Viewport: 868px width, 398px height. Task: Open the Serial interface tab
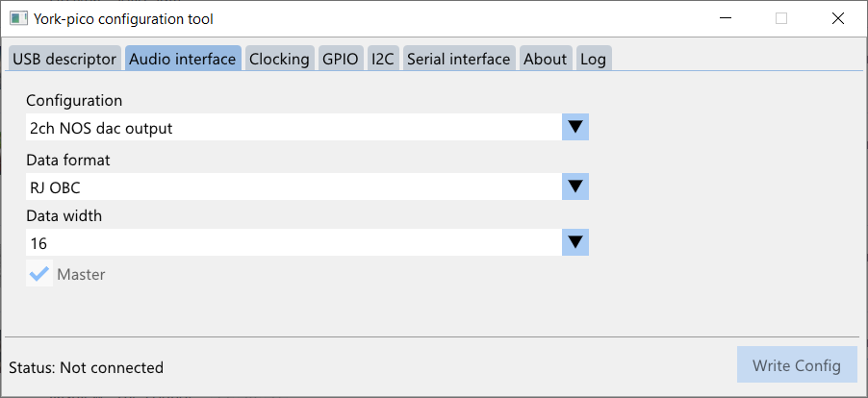[459, 59]
